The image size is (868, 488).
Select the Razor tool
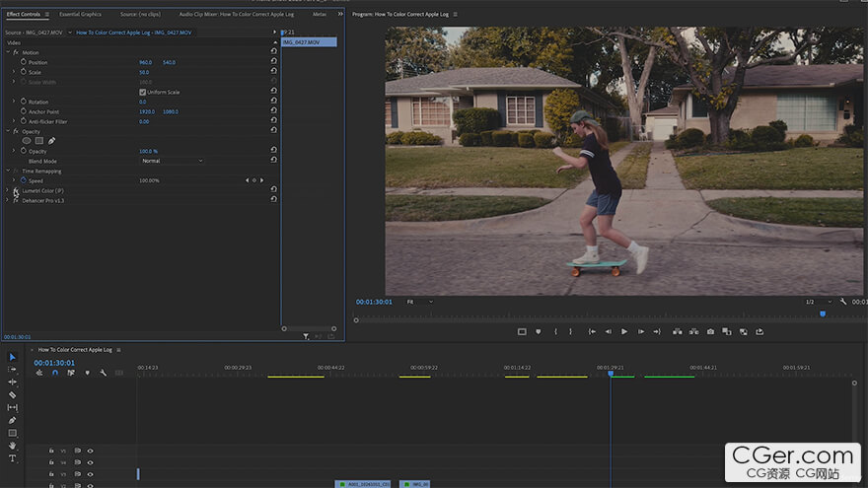click(12, 394)
